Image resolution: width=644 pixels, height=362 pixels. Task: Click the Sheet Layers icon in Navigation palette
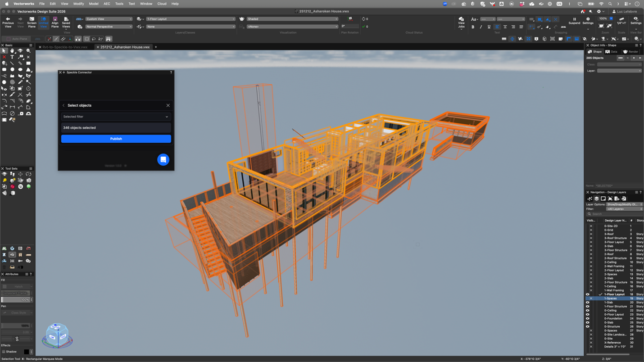point(603,199)
